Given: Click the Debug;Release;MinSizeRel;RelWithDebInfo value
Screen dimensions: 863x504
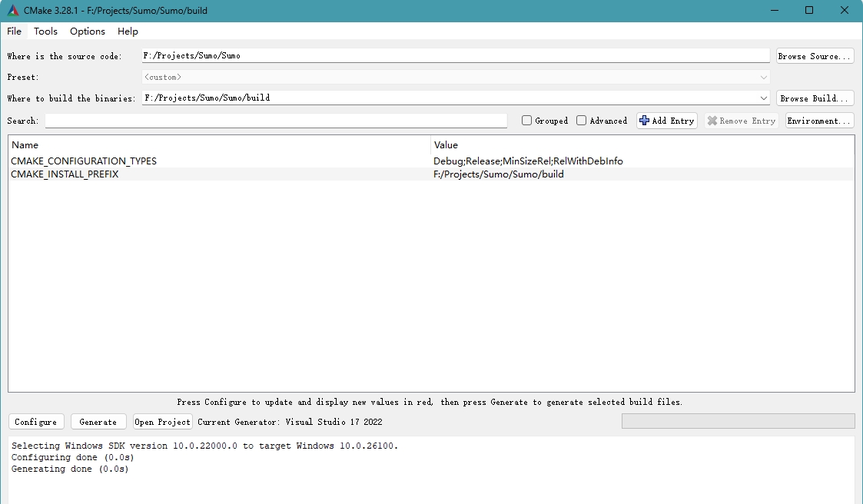Looking at the screenshot, I should [529, 161].
